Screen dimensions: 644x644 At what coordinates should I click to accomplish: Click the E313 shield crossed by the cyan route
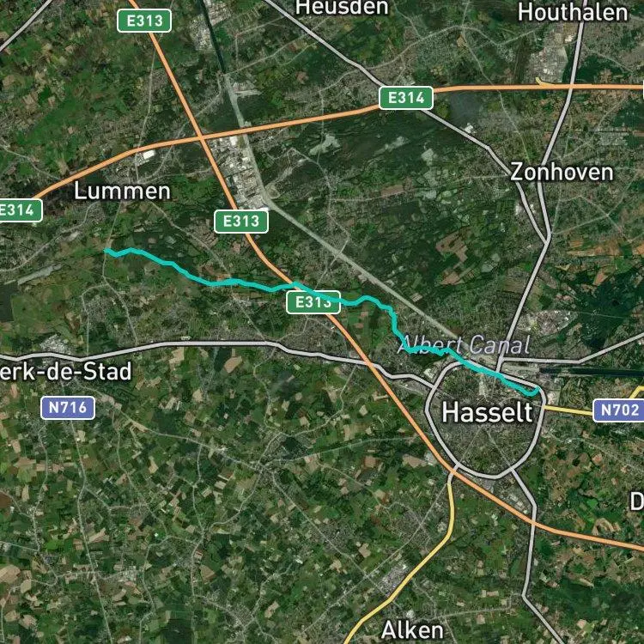coord(313,302)
